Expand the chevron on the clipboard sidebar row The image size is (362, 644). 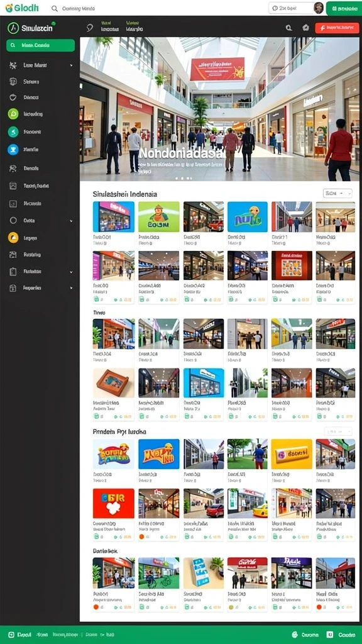pyautogui.click(x=72, y=272)
